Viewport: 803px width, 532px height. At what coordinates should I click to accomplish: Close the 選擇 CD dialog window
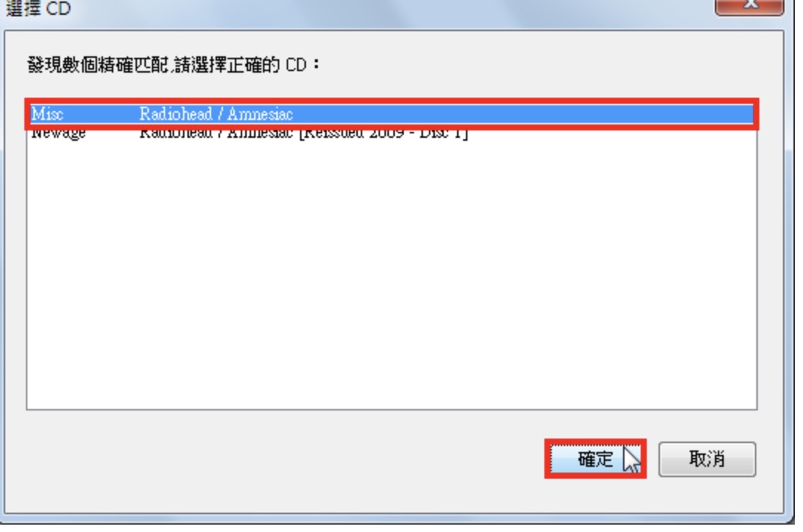coord(749,5)
